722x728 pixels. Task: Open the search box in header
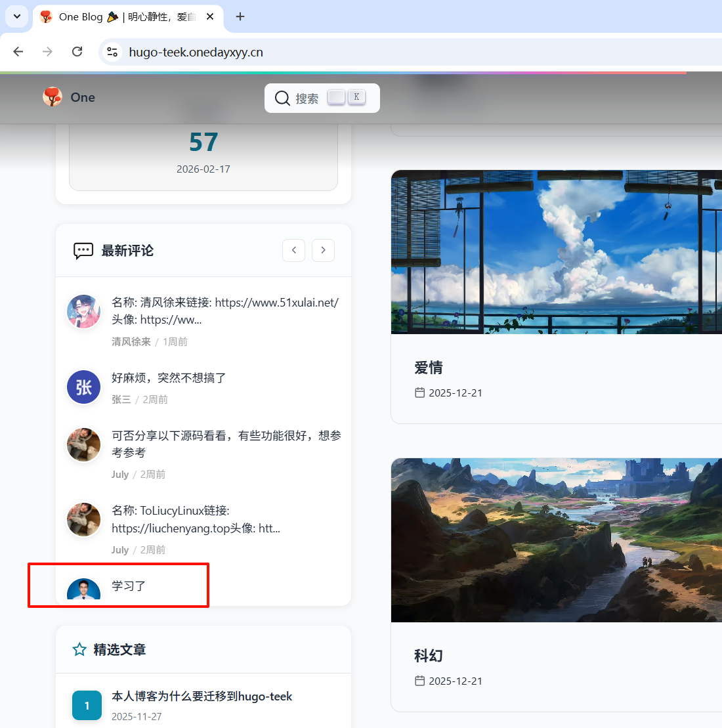click(x=322, y=98)
